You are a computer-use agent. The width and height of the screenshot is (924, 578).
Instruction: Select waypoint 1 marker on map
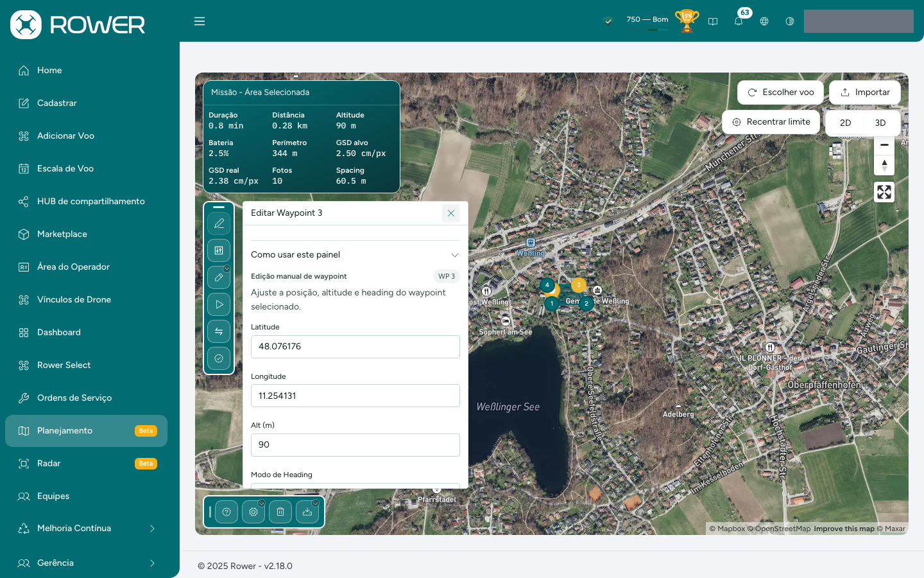[x=552, y=304]
